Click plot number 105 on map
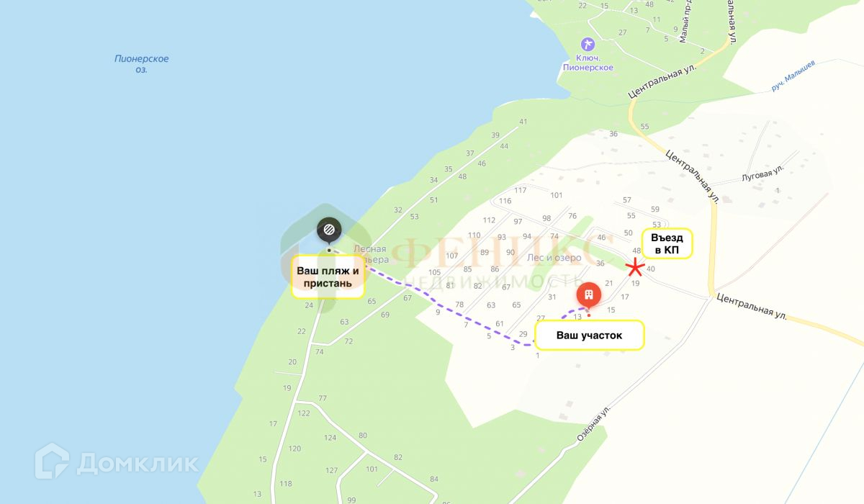The height and width of the screenshot is (504, 864). (x=434, y=272)
